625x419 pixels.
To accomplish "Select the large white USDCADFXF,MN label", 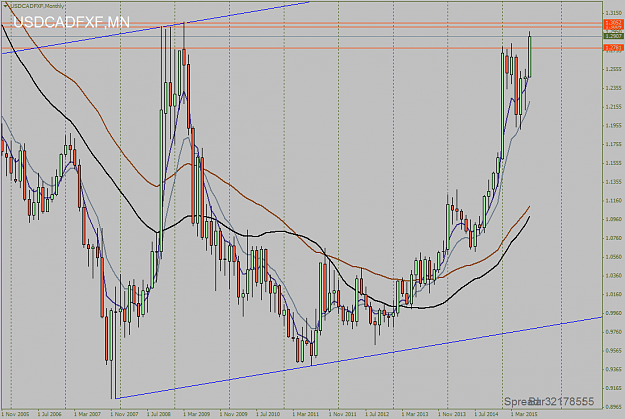I will 72,22.
